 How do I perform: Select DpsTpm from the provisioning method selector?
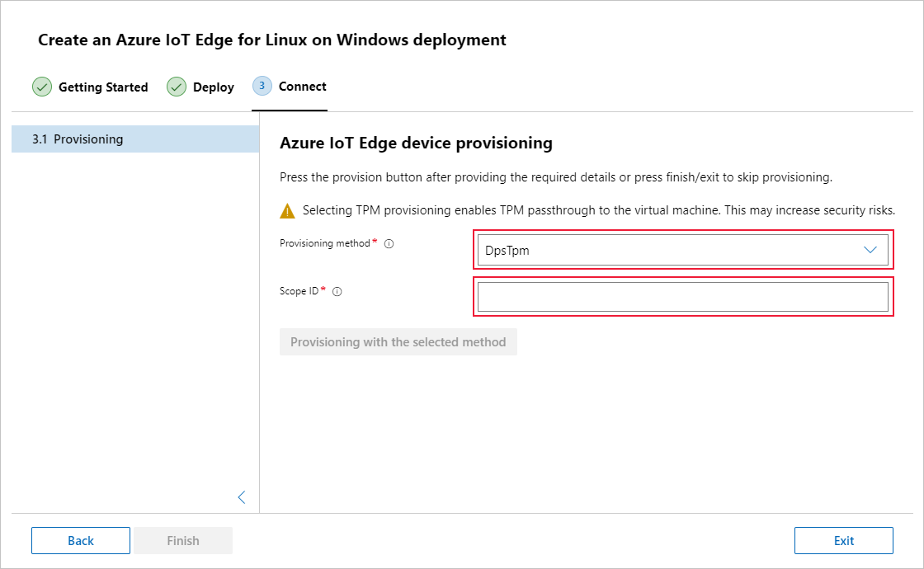683,249
